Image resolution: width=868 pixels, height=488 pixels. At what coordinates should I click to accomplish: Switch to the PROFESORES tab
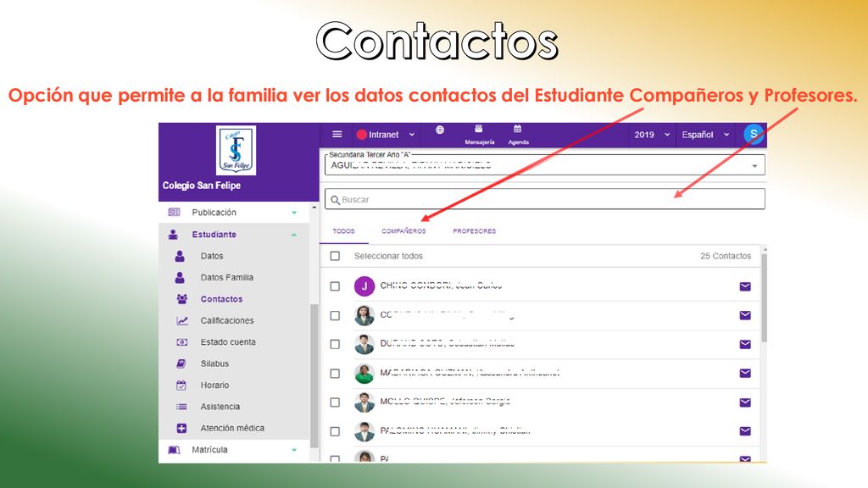click(x=475, y=231)
